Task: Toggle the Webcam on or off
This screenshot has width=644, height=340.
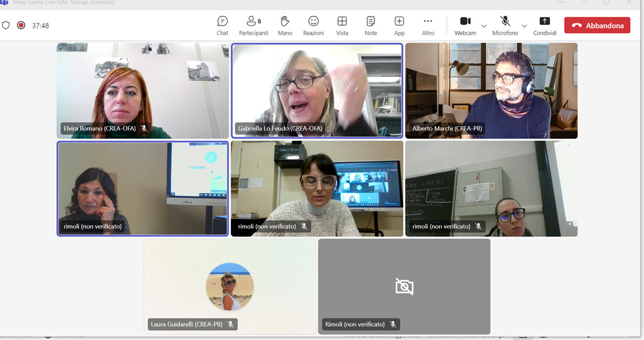Action: tap(465, 25)
